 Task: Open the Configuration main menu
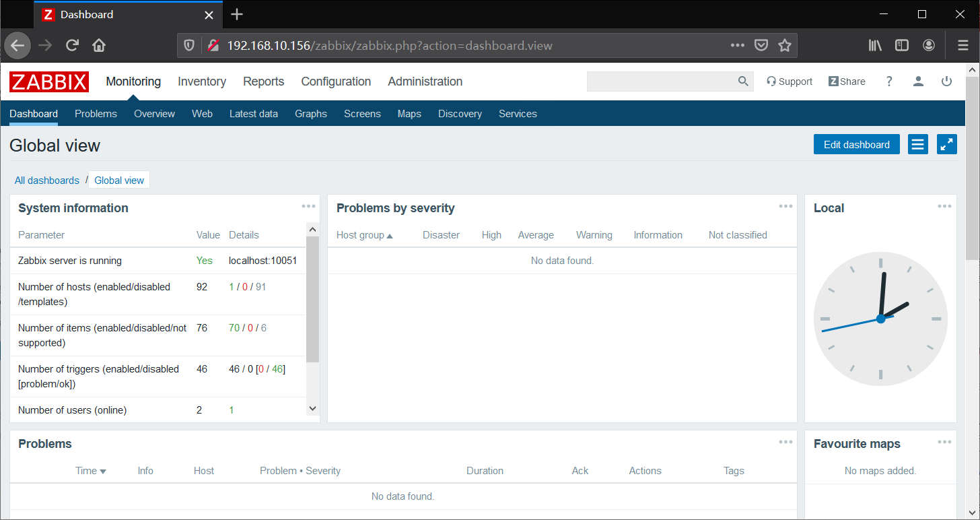pyautogui.click(x=336, y=82)
